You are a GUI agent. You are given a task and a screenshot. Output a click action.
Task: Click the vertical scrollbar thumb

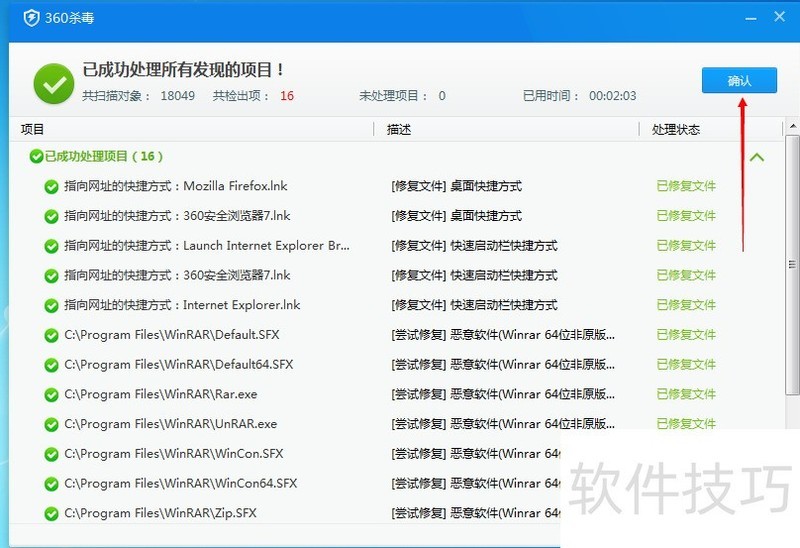click(792, 264)
